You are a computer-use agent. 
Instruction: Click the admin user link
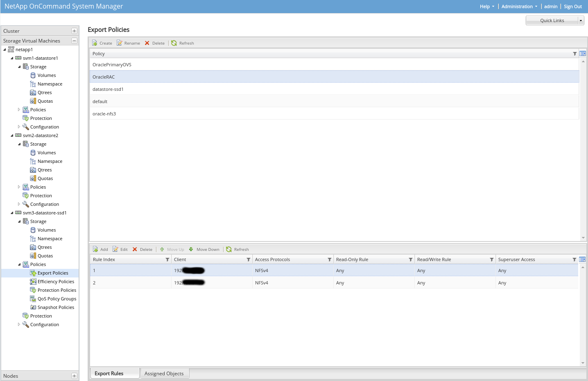point(551,7)
